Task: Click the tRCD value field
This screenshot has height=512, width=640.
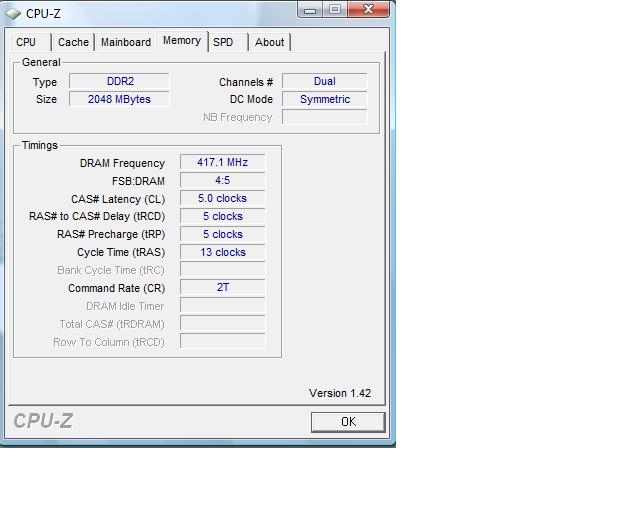Action: pyautogui.click(x=222, y=216)
